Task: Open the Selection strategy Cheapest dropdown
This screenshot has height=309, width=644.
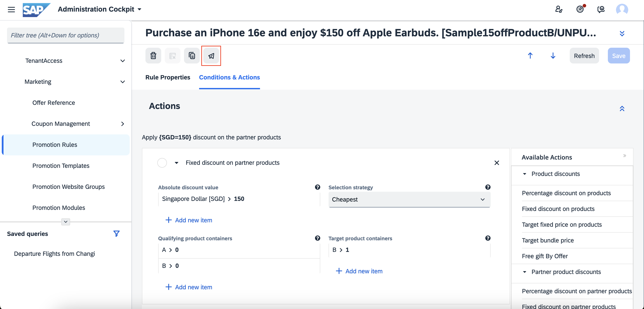Action: [409, 199]
